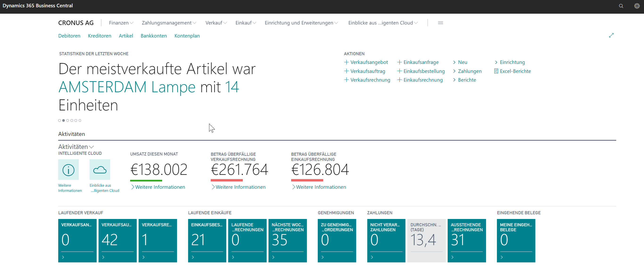Open the settings gear icon

click(x=637, y=6)
